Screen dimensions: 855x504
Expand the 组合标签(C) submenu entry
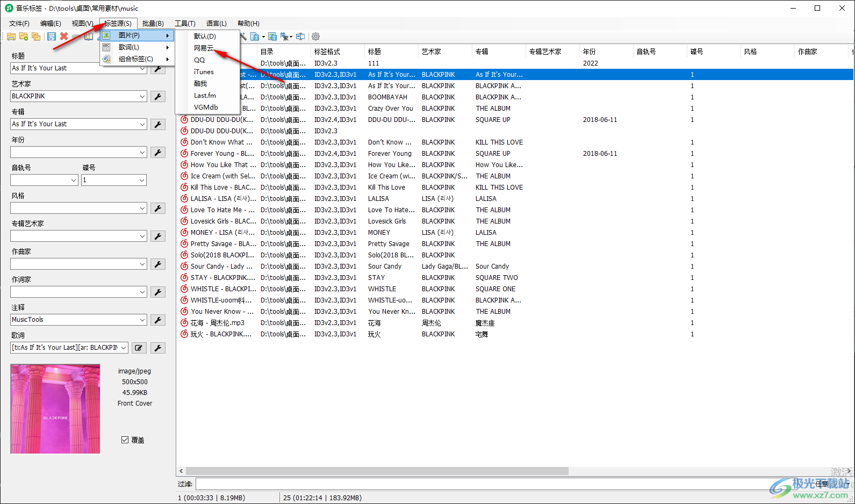[x=137, y=59]
